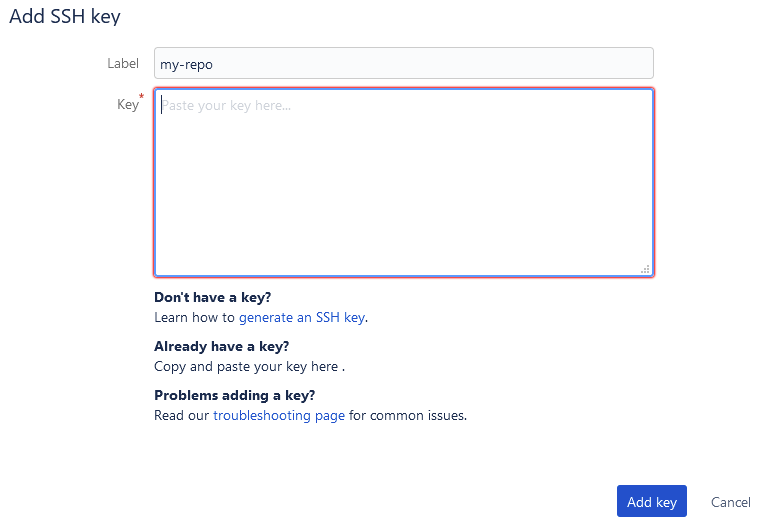Click the "Label" field caption

pos(123,63)
